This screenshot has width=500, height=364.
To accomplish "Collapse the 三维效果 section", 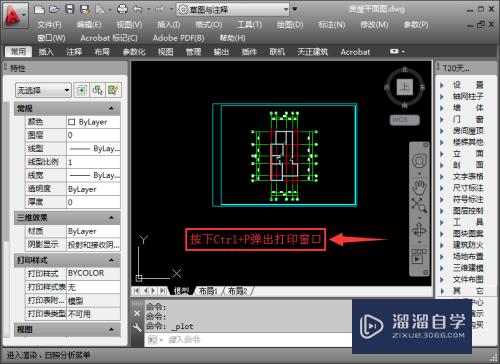I will 112,218.
